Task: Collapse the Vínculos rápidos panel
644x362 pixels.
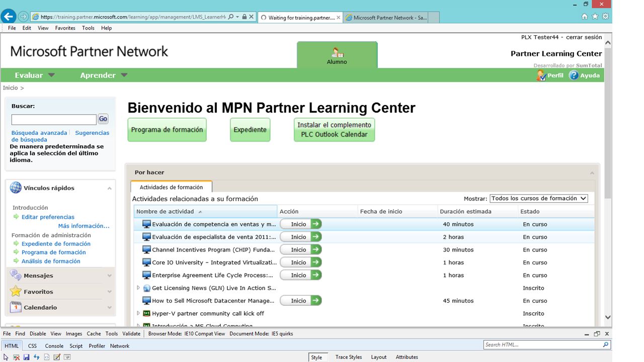Action: pos(109,188)
